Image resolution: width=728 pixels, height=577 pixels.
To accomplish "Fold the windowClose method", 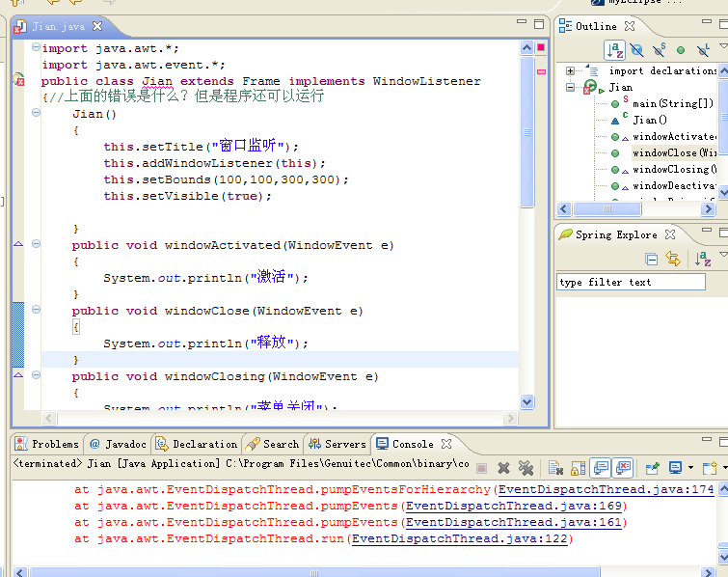I will click(36, 310).
